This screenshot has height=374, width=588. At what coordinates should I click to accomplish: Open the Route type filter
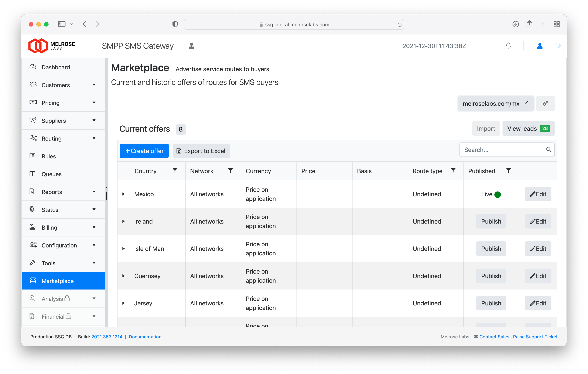click(453, 171)
